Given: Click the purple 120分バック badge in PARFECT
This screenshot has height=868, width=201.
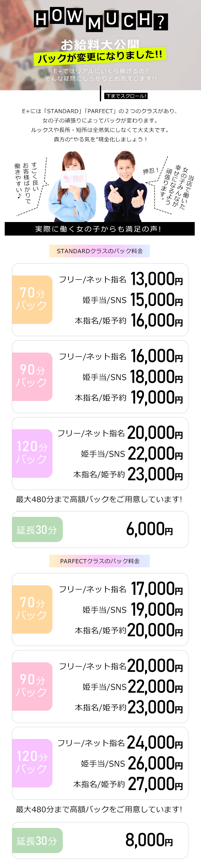Looking at the screenshot, I should click(x=32, y=764).
